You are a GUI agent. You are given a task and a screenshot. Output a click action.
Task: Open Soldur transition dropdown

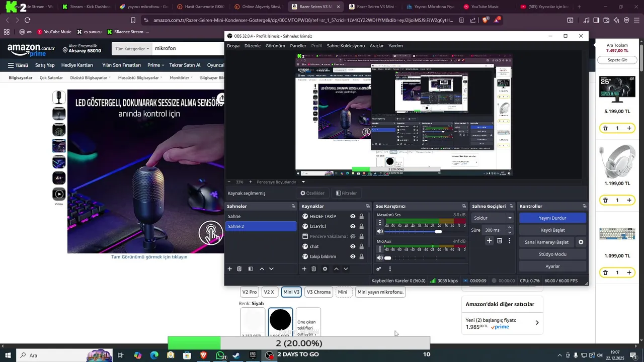(x=493, y=218)
